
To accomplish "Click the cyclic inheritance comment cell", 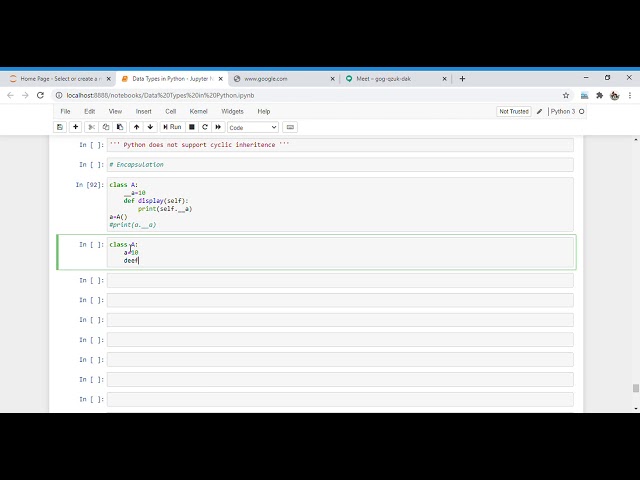I will (x=340, y=145).
